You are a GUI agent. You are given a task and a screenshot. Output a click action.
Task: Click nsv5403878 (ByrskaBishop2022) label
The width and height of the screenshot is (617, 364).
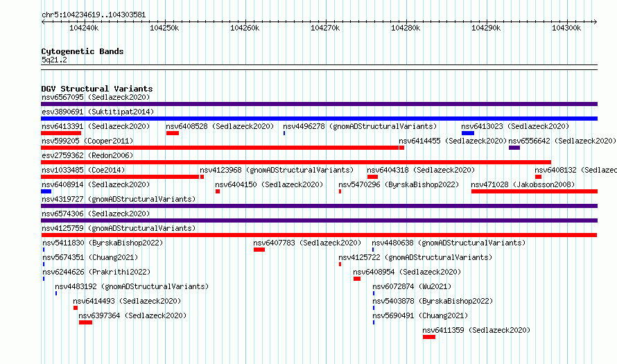(433, 301)
